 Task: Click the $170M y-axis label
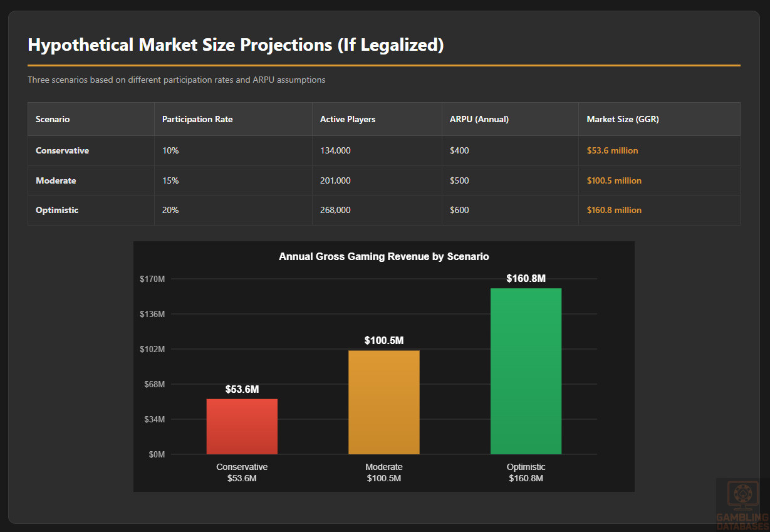(152, 279)
